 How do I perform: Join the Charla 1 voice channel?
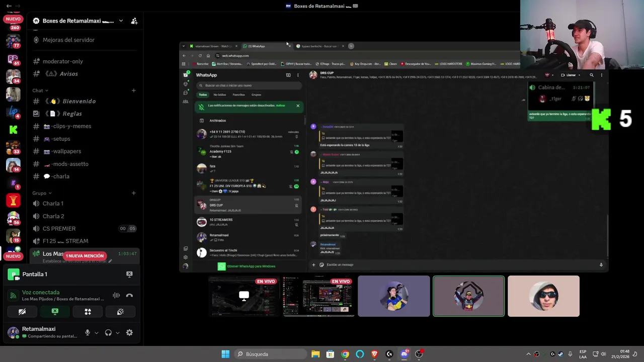[x=84, y=204]
